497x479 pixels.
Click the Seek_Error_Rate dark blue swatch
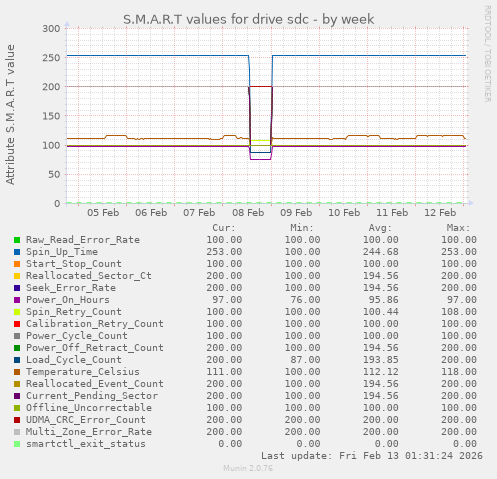click(17, 288)
